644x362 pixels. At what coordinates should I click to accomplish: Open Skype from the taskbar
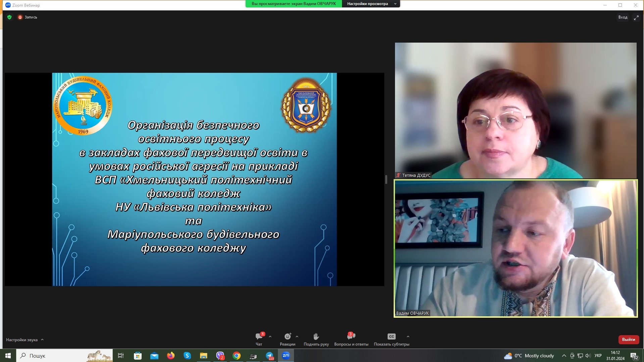click(x=187, y=356)
